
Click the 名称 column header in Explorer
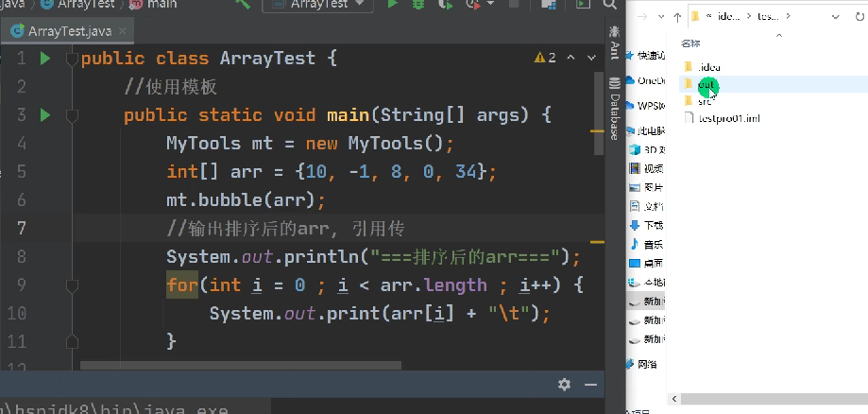pyautogui.click(x=690, y=43)
